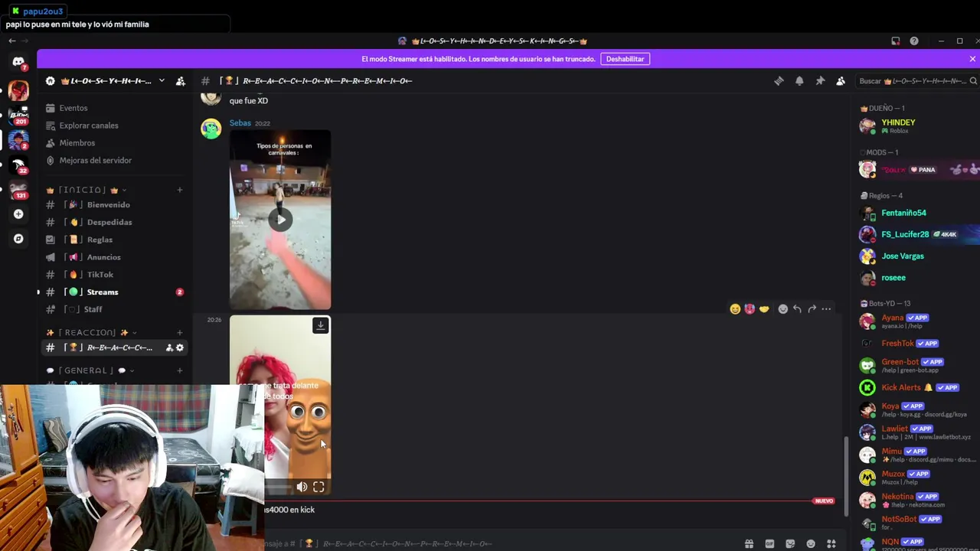Toggle member list visibility icon
980x551 pixels.
[841, 81]
